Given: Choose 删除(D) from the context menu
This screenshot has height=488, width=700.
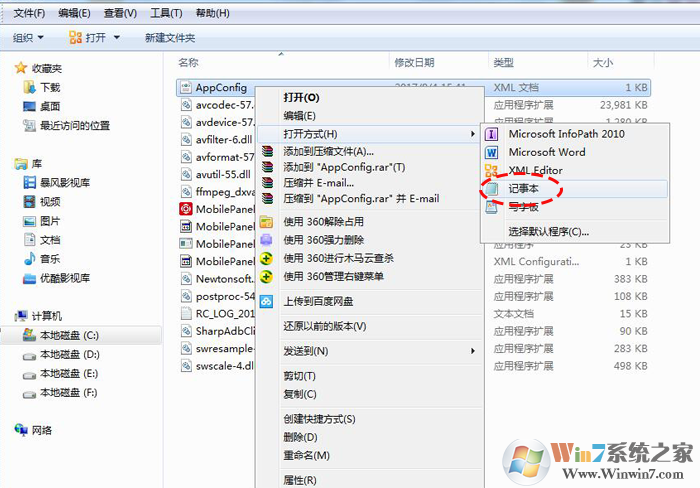Looking at the screenshot, I should click(x=300, y=437).
